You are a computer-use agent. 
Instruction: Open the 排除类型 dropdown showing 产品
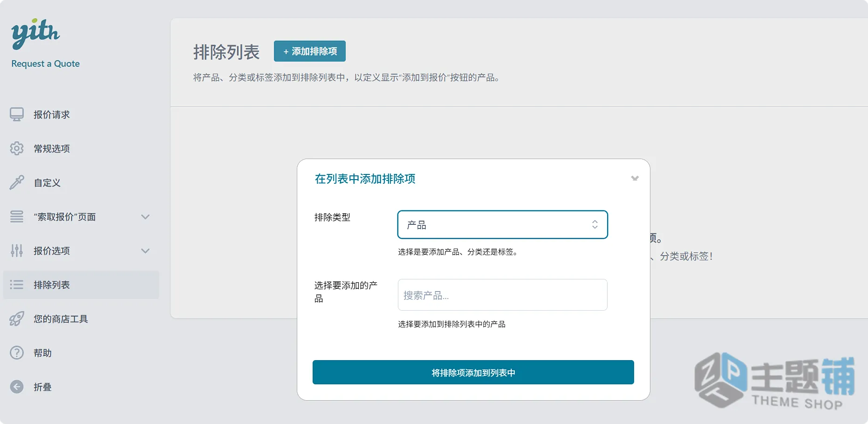(x=502, y=224)
